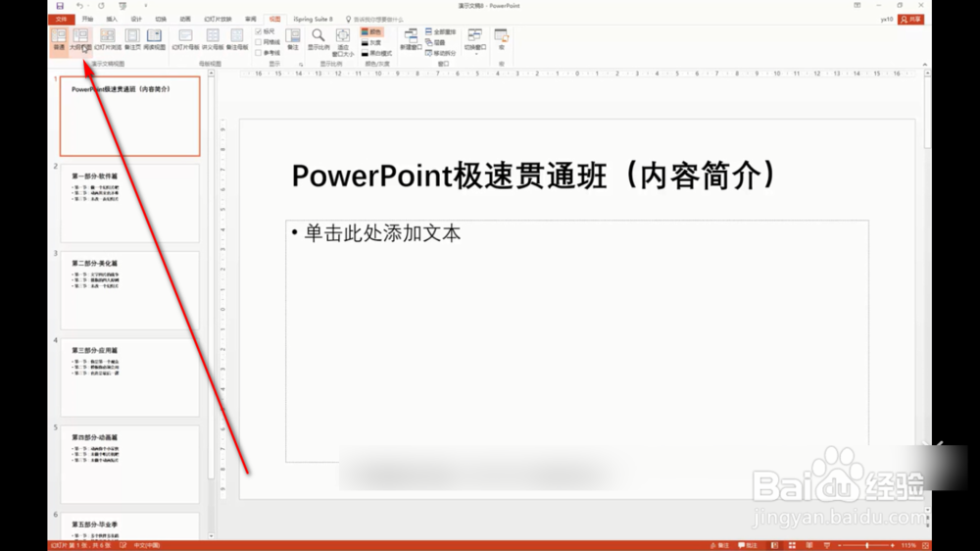Toggle the Gridlines (网格线) checkbox
The width and height of the screenshot is (980, 551).
[x=269, y=42]
